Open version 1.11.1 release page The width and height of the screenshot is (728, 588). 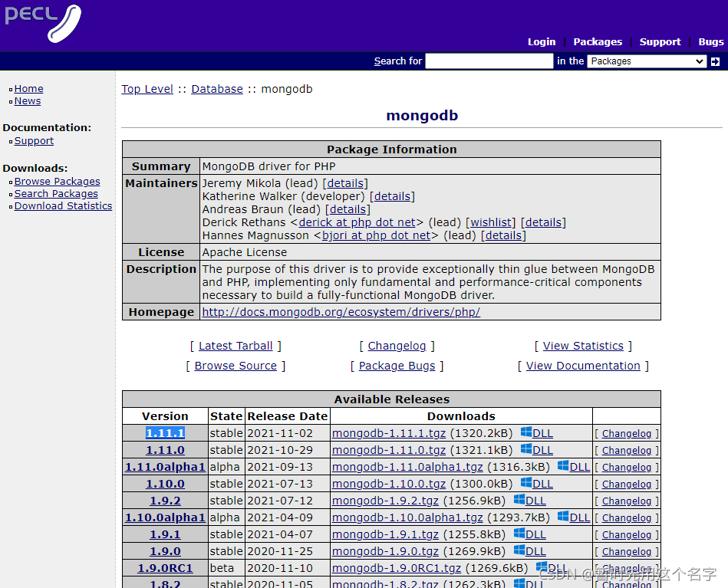[x=165, y=433]
